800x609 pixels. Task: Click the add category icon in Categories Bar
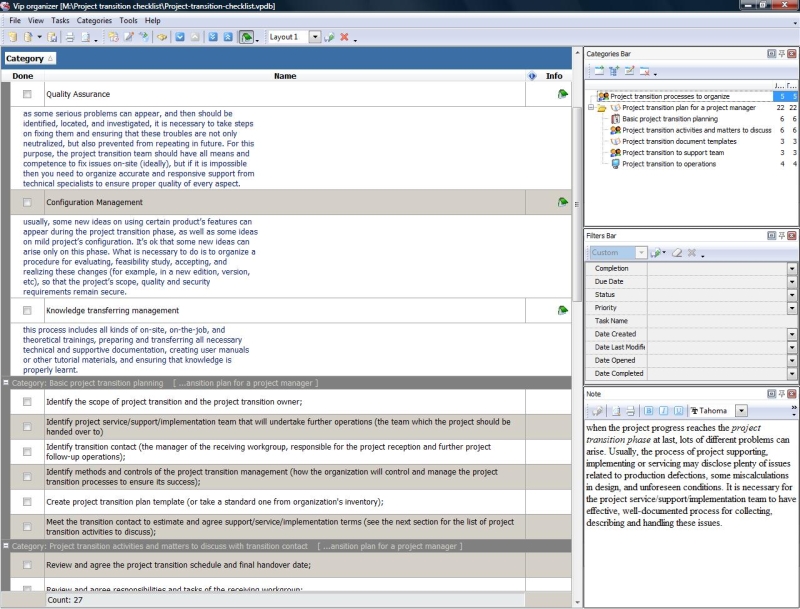[599, 72]
